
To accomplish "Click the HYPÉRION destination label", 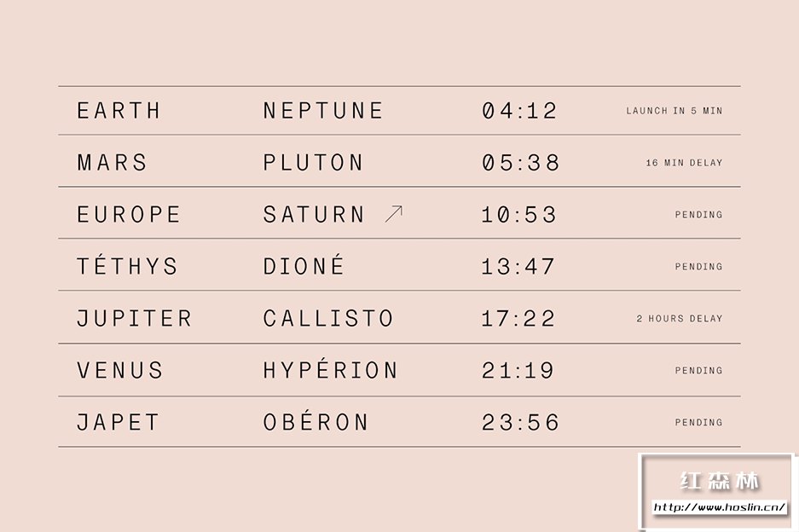I will (330, 371).
